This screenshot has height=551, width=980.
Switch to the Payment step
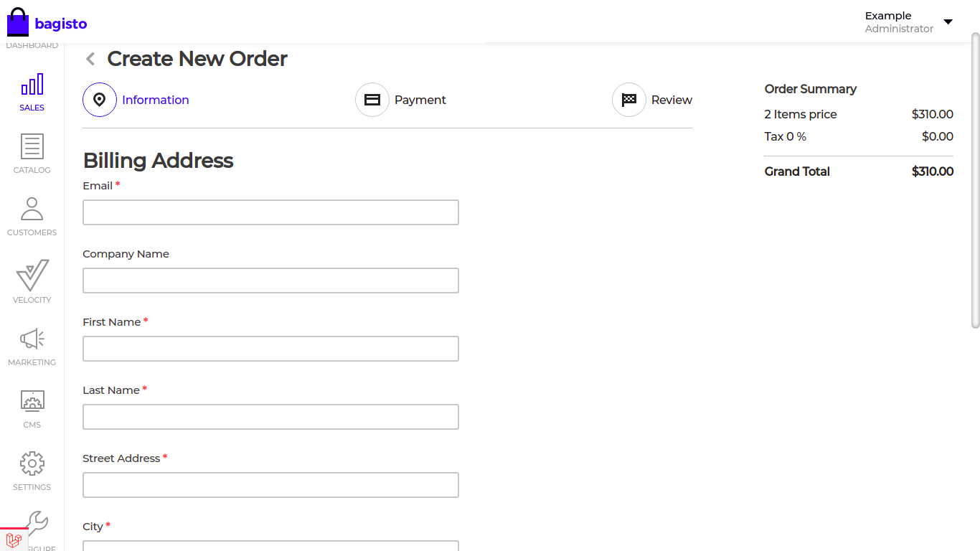[x=420, y=100]
